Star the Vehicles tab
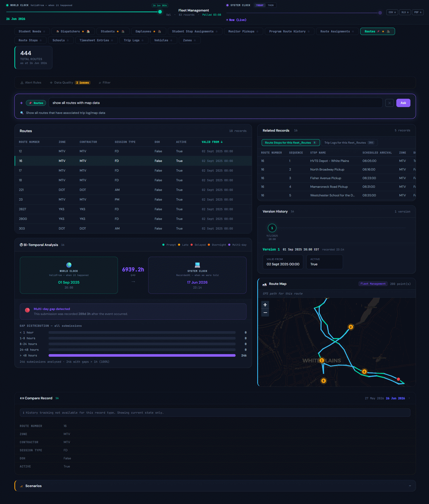Viewport: 429px width, 504px height. [171, 40]
